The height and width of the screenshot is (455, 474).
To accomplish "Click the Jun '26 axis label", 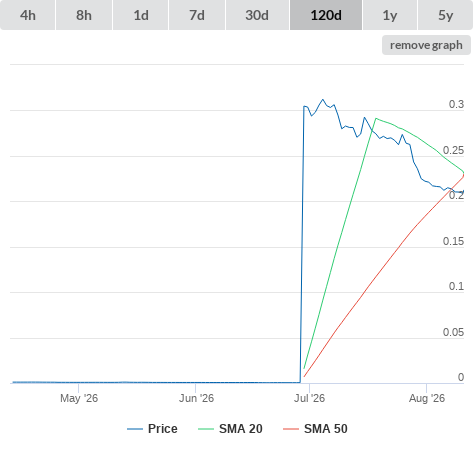I will [x=196, y=398].
